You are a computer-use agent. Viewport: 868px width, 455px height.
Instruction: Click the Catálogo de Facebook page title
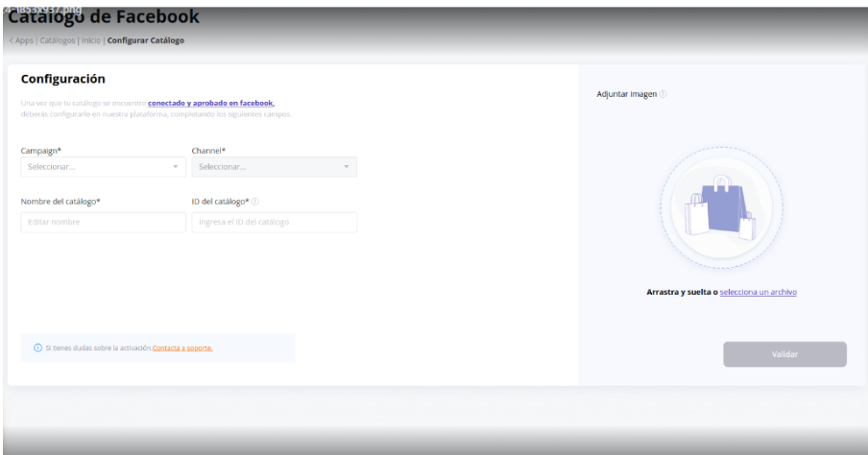pos(104,17)
